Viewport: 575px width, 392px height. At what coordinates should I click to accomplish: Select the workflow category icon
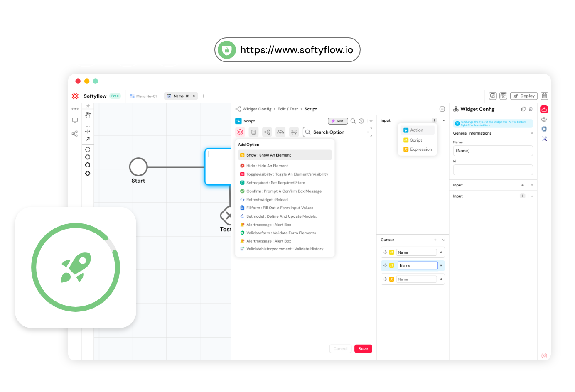coord(267,132)
